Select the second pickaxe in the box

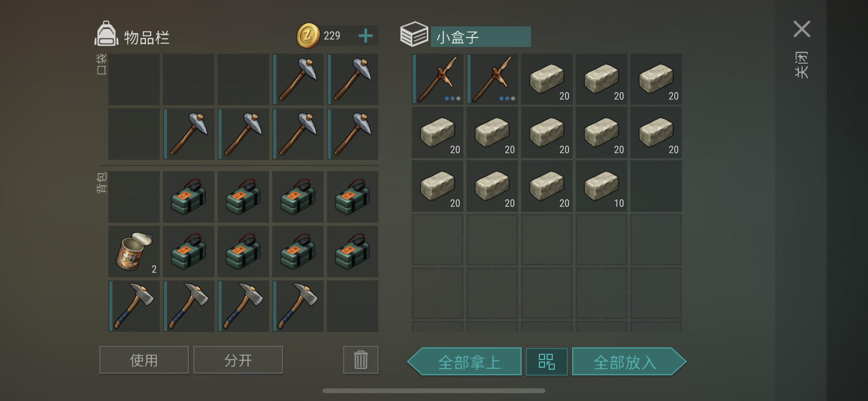click(x=492, y=79)
